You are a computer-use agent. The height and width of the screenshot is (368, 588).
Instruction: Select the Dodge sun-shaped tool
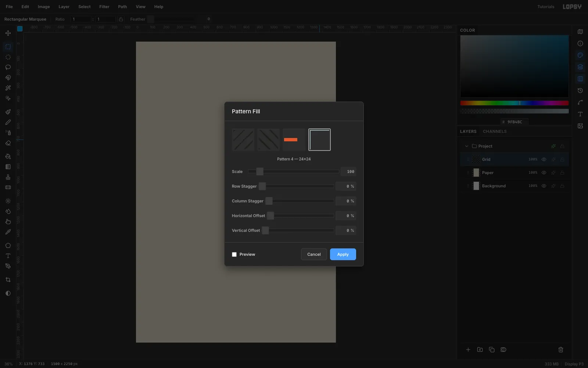click(x=8, y=201)
